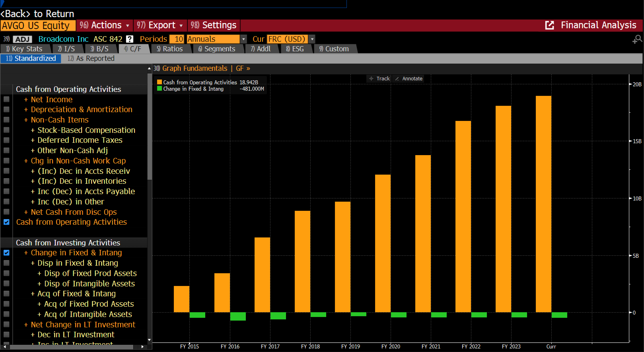Switch to the As Reported view

click(x=91, y=58)
